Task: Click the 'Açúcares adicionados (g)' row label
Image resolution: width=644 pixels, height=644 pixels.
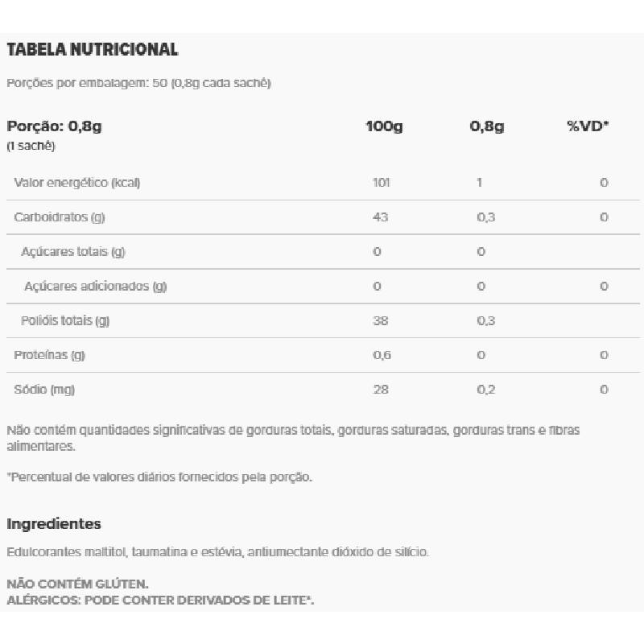Action: (96, 287)
